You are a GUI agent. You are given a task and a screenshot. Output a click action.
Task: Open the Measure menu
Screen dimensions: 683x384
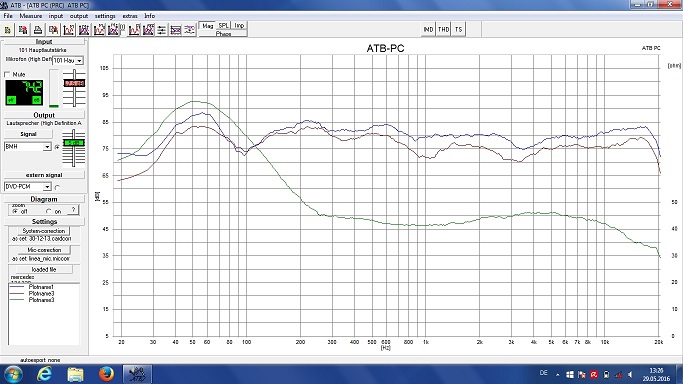click(30, 16)
